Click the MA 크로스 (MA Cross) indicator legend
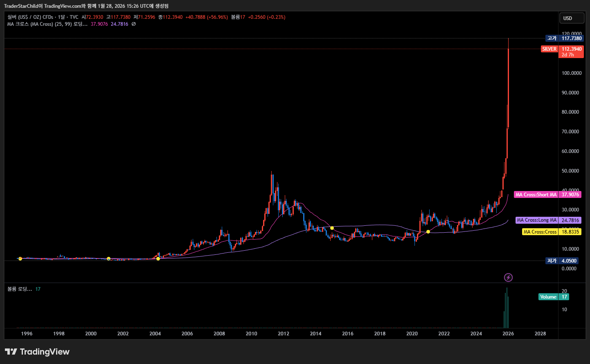590x364 pixels. pos(47,24)
